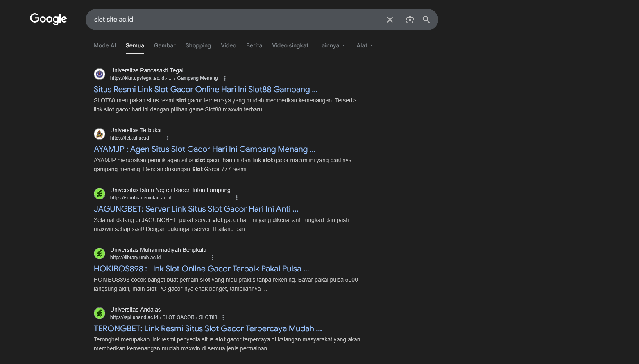This screenshot has width=639, height=364.
Task: Click the Universitas Pancasakti Tegal favicon
Action: pyautogui.click(x=100, y=74)
